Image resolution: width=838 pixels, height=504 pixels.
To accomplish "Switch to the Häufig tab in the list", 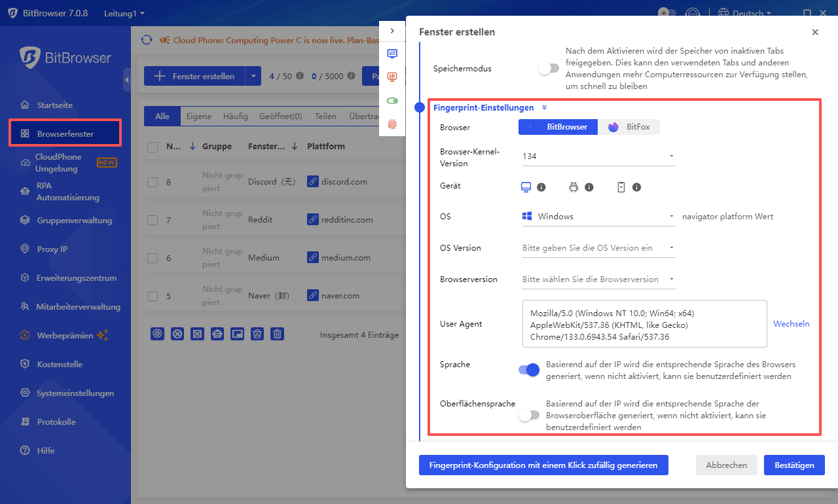I will [235, 116].
